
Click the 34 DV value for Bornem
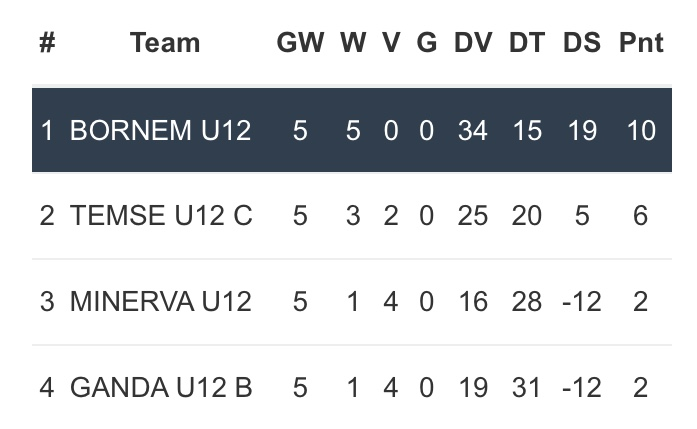pyautogui.click(x=473, y=130)
